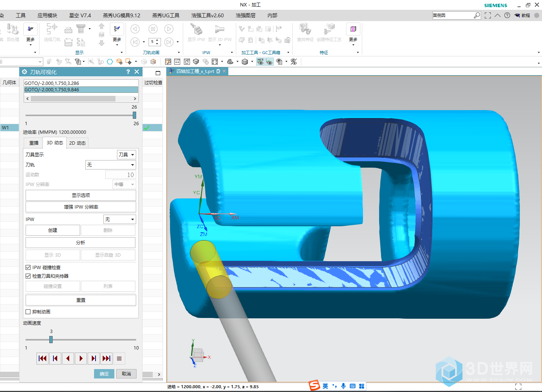Open the toolpath dropdown showing 无
This screenshot has width=542, height=392.
[111, 165]
